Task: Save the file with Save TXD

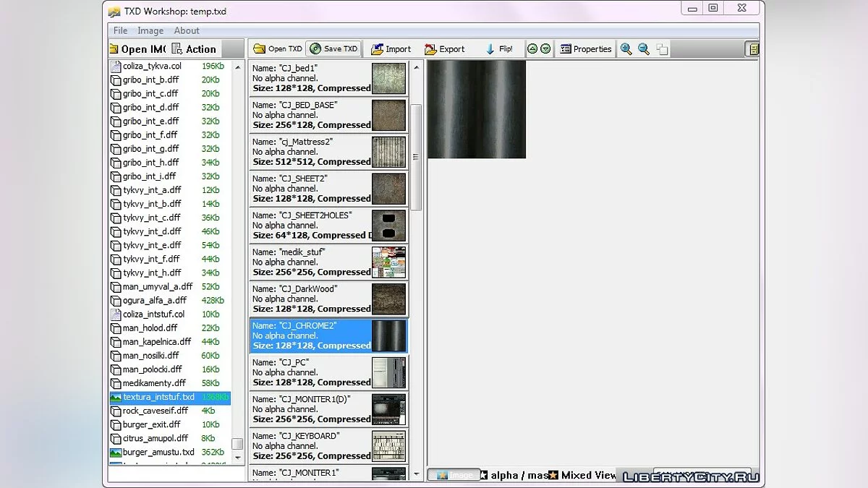Action: pos(333,49)
